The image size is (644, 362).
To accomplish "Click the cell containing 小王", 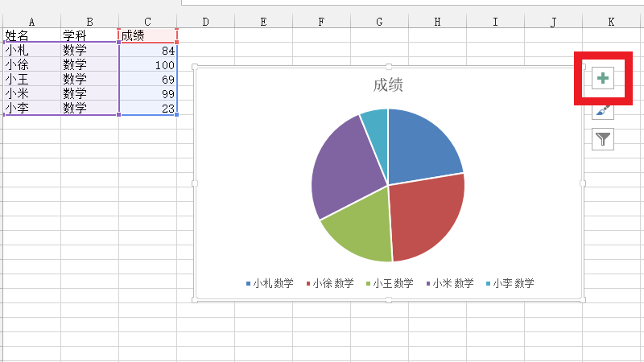I will pyautogui.click(x=31, y=80).
